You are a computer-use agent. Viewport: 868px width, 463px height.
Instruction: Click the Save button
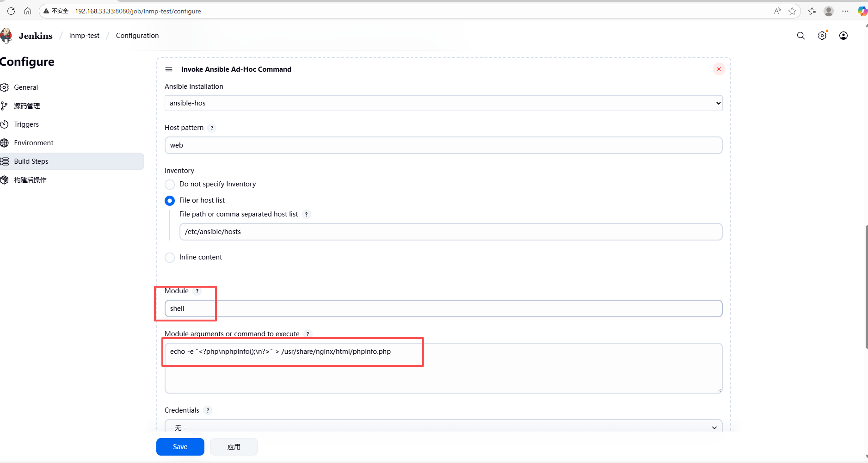click(180, 447)
